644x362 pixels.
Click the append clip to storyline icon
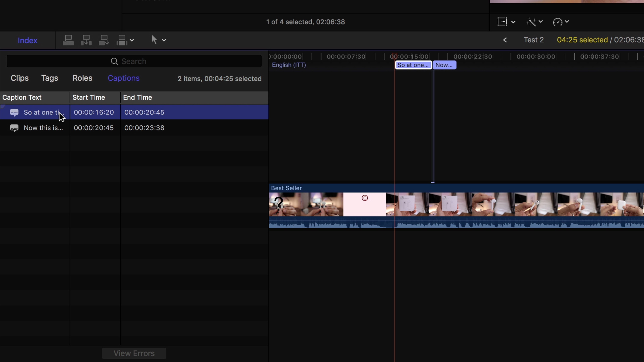point(104,40)
